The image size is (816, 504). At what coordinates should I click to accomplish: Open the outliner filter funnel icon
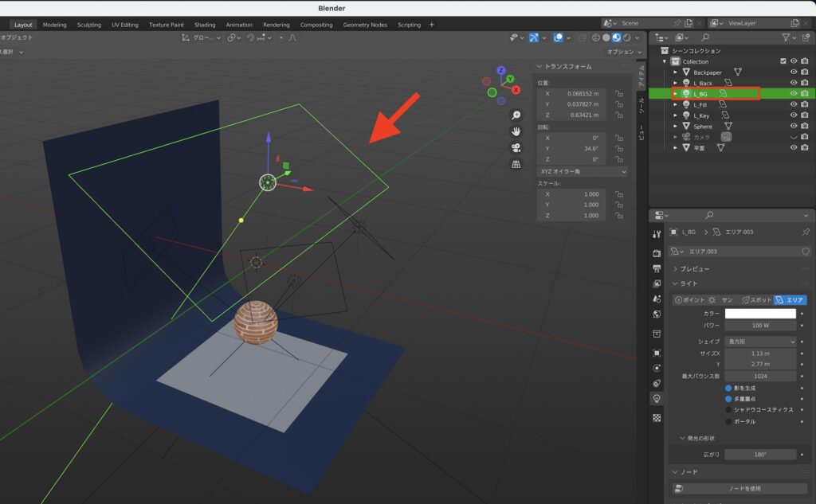[x=787, y=37]
